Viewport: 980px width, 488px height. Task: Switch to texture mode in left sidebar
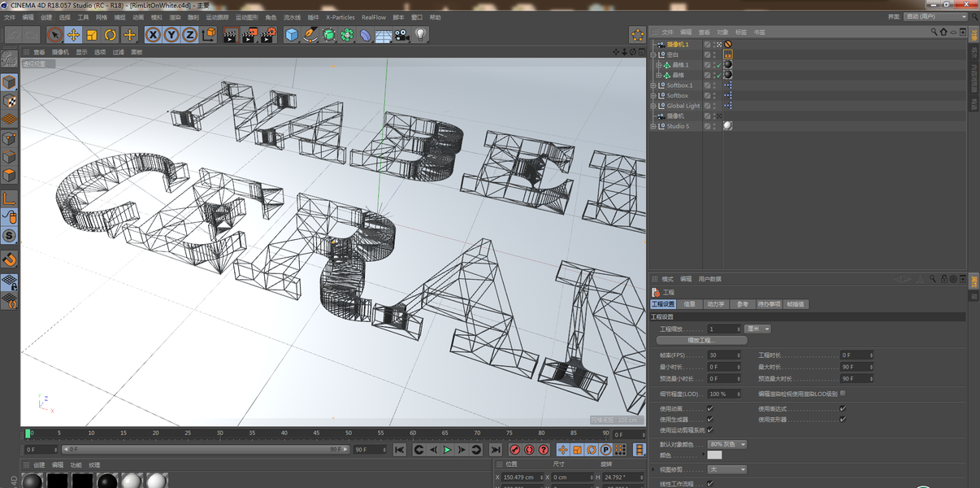click(9, 102)
